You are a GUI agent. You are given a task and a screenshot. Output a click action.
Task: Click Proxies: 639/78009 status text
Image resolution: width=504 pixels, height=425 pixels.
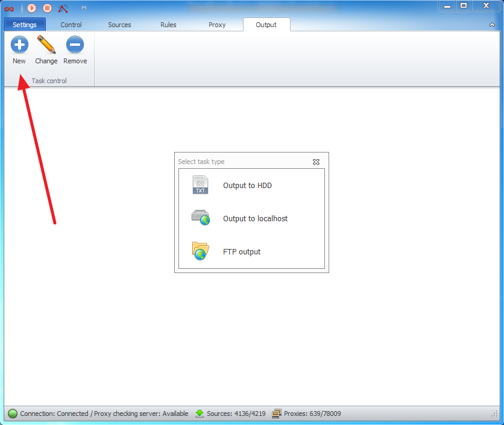pyautogui.click(x=312, y=414)
